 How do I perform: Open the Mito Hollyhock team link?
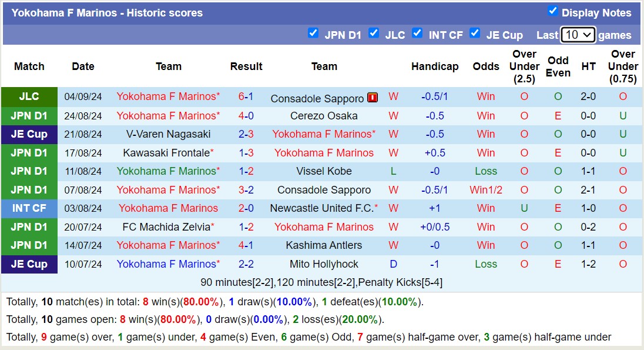pyautogui.click(x=324, y=264)
